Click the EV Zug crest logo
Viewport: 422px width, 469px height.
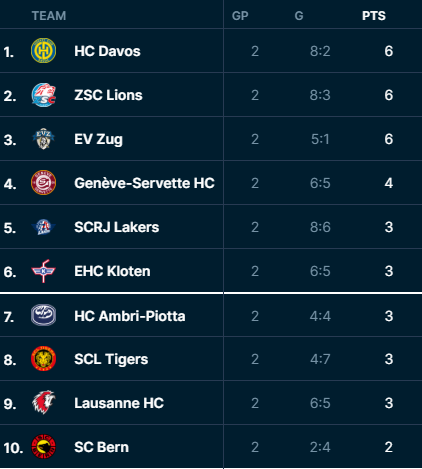click(43, 139)
